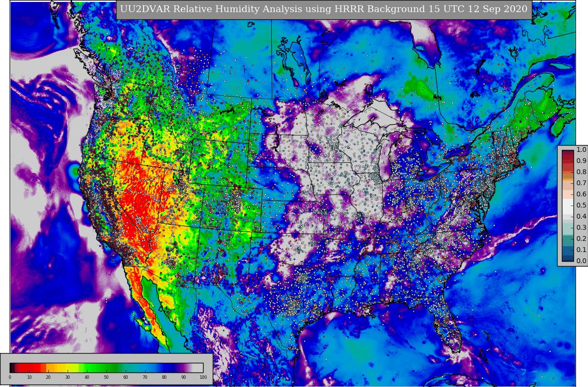Click the '60' tick label on humidity colorbar

pyautogui.click(x=126, y=377)
